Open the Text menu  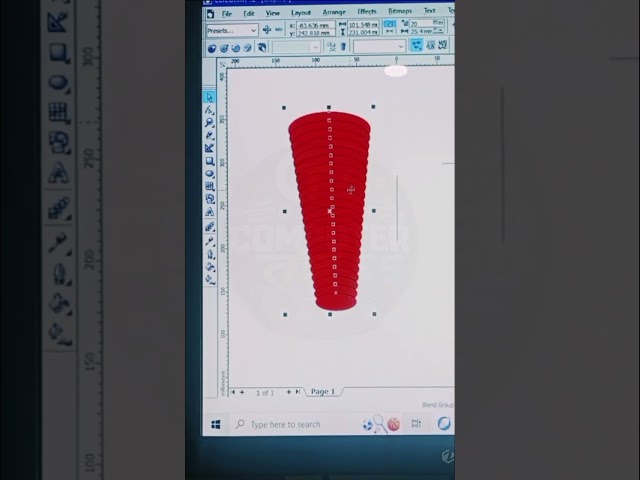point(429,11)
